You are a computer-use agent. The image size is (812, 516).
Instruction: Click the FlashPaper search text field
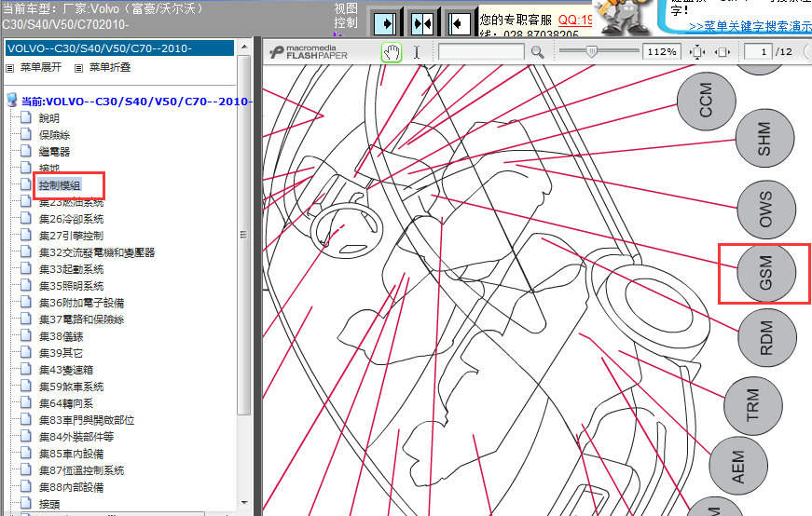(481, 52)
